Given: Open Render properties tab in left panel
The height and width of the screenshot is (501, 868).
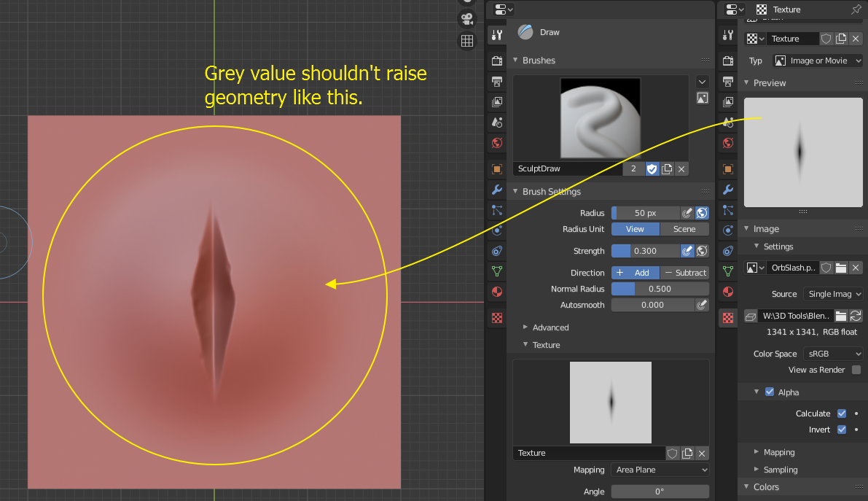Looking at the screenshot, I should click(497, 61).
